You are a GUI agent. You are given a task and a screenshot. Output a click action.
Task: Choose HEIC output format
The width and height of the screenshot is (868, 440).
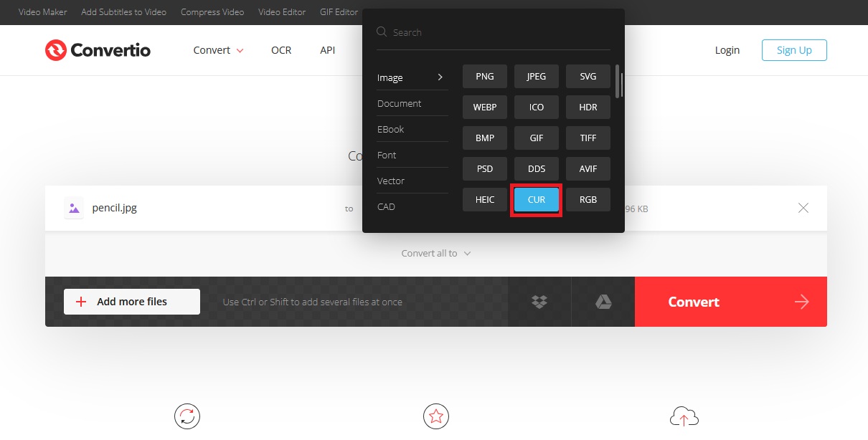tap(485, 200)
